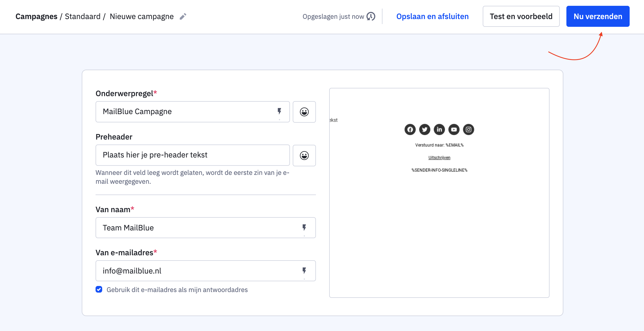Image resolution: width=644 pixels, height=331 pixels.
Task: Click lightning icon in Van naam field
Action: [x=304, y=228]
